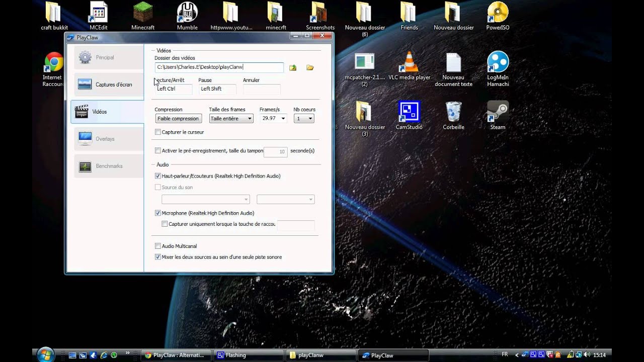644x362 pixels.
Task: Select the Chrome Internet Raccourci icon
Action: (53, 69)
